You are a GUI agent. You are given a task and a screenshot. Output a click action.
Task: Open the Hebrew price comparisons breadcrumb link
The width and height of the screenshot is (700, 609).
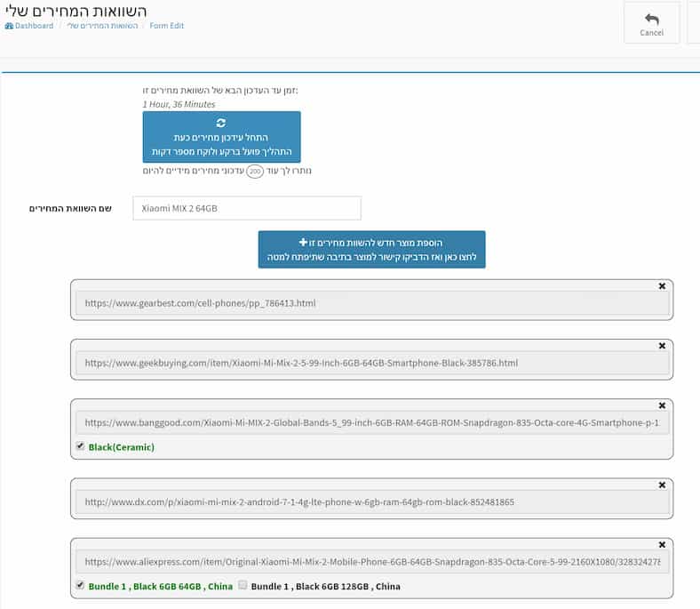click(x=102, y=26)
